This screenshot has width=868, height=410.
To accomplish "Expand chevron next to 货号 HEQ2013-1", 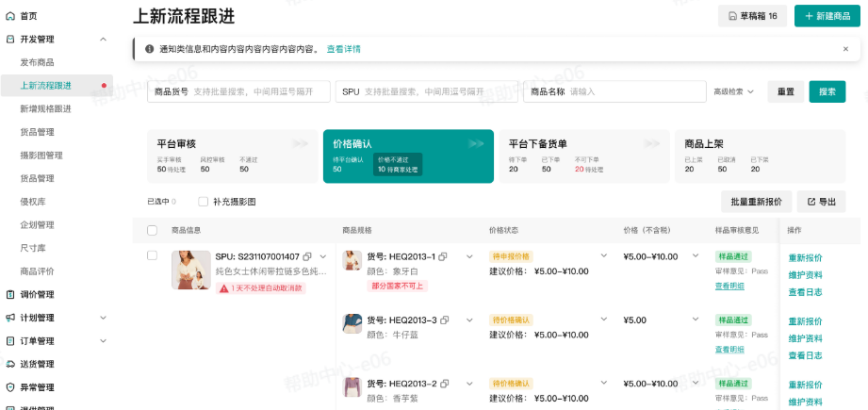I will pos(469,256).
